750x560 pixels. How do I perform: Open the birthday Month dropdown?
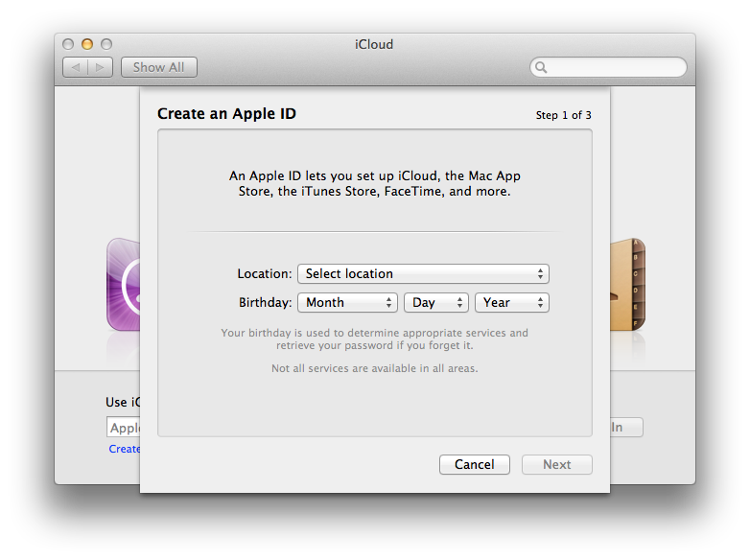tap(347, 302)
